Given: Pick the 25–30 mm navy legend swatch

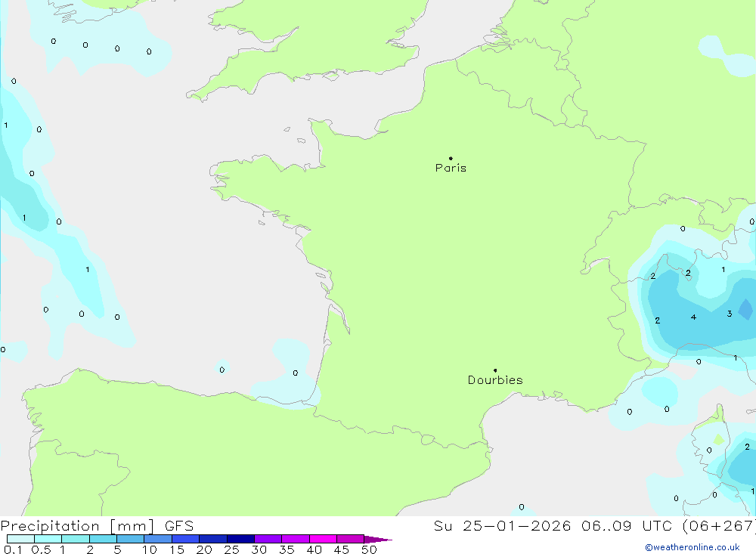Looking at the screenshot, I should coord(240,539).
